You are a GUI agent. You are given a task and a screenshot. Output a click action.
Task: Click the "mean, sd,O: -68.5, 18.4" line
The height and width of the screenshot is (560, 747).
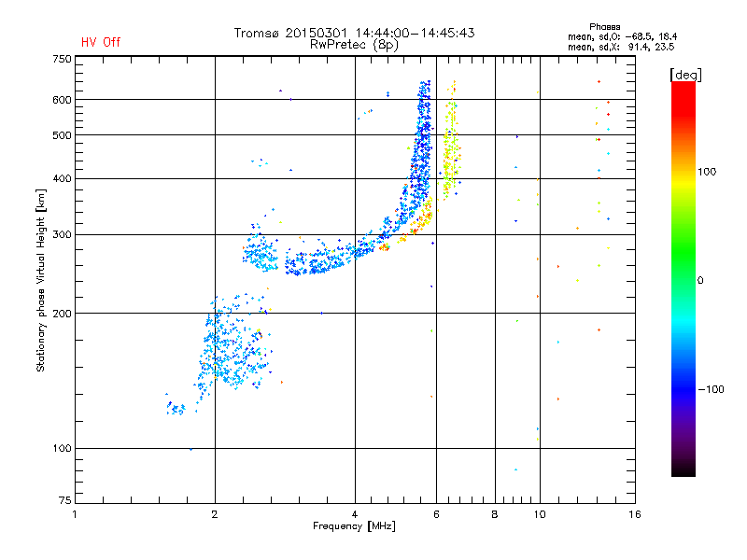point(622,36)
